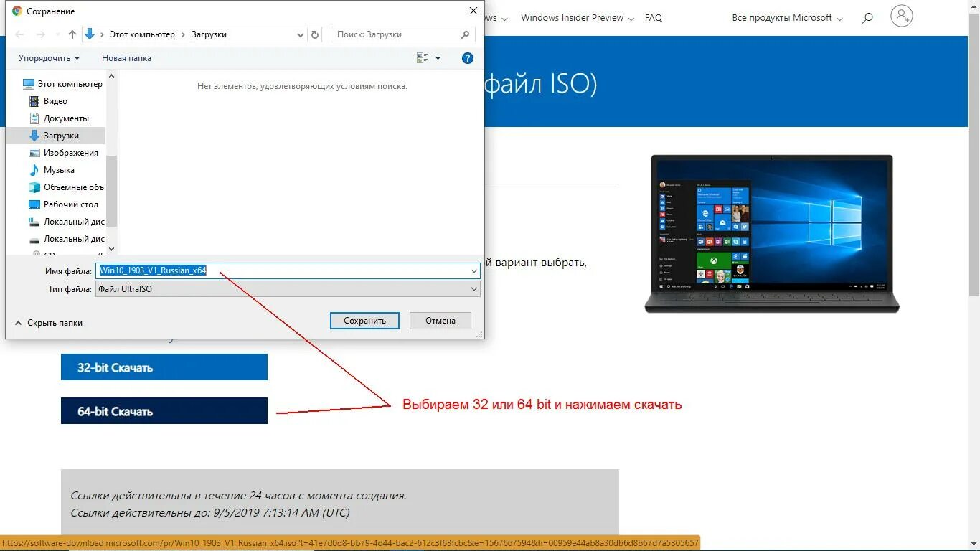Image resolution: width=980 pixels, height=551 pixels.
Task: Download the 32-bit Скачать ISO
Action: (164, 367)
